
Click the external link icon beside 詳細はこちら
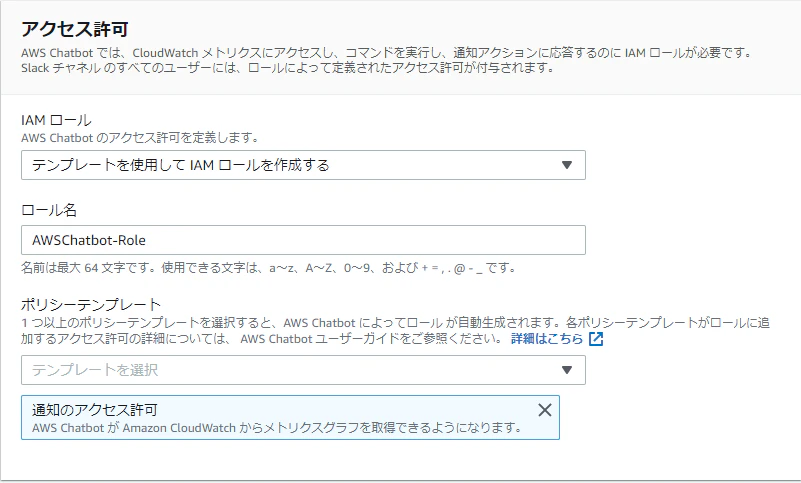596,339
